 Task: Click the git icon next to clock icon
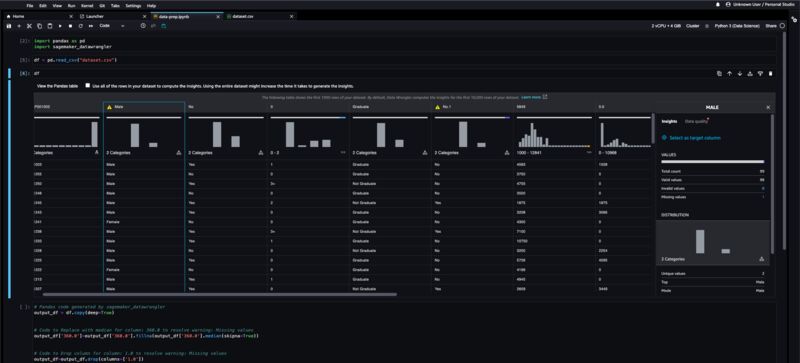[x=153, y=26]
